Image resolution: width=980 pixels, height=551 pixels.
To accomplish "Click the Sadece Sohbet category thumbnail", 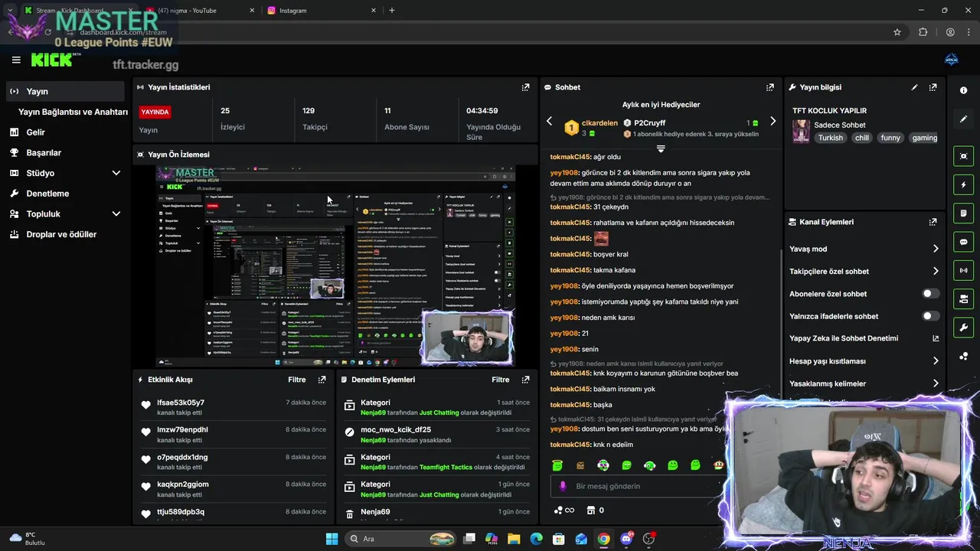I will click(x=801, y=131).
